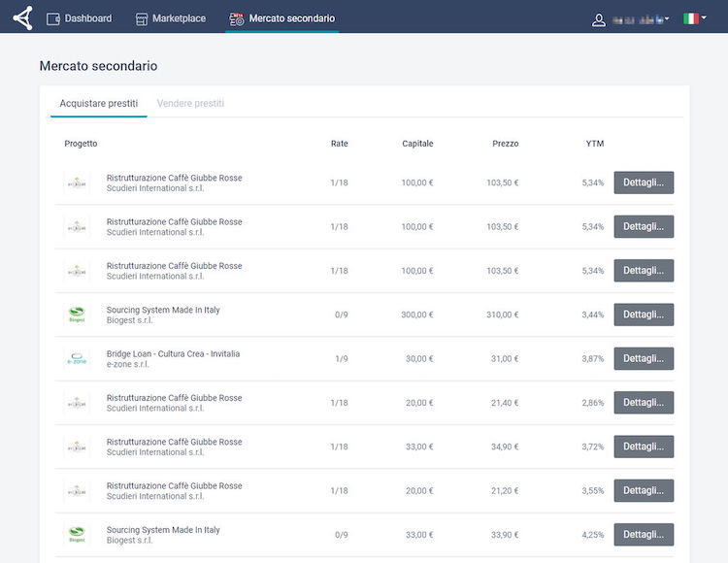Click the user profile avatar icon
This screenshot has width=728, height=563.
pos(599,20)
